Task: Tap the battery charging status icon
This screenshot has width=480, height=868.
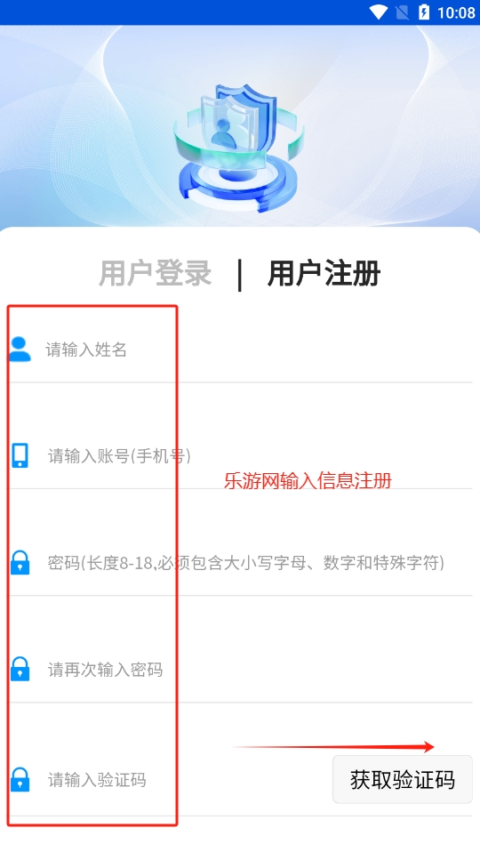Action: pos(424,12)
